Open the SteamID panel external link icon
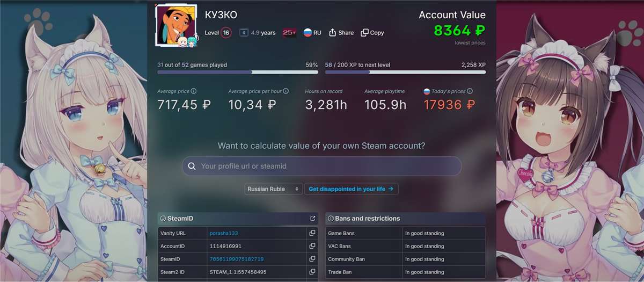The width and height of the screenshot is (644, 282). (312, 219)
